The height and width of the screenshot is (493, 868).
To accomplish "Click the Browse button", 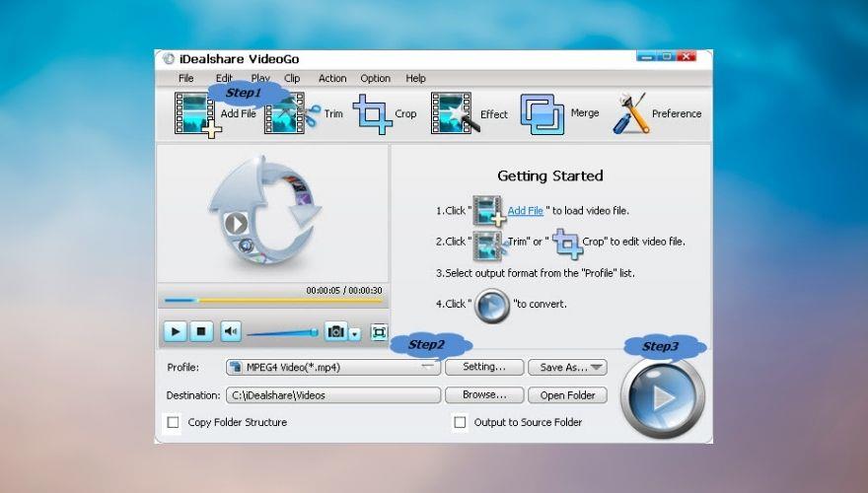I will coord(484,395).
